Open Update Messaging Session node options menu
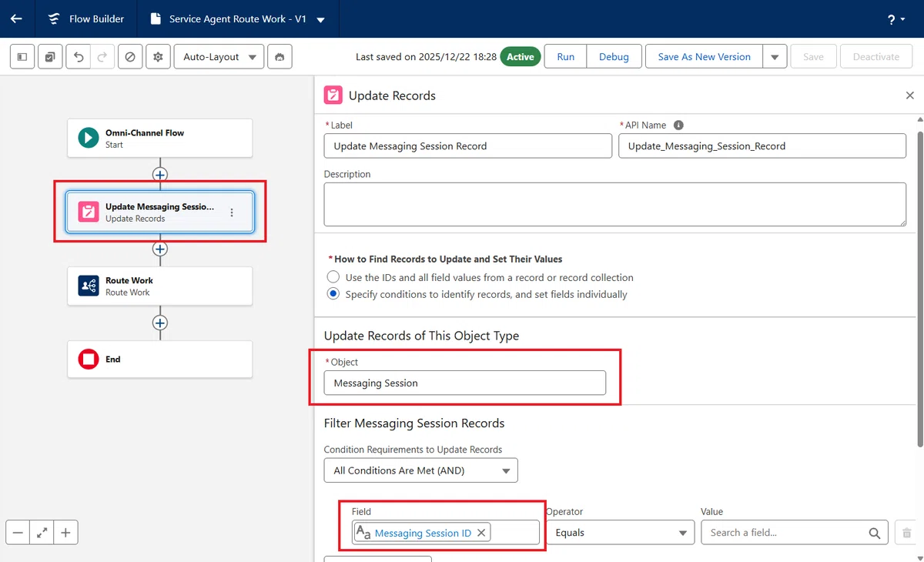 tap(232, 212)
